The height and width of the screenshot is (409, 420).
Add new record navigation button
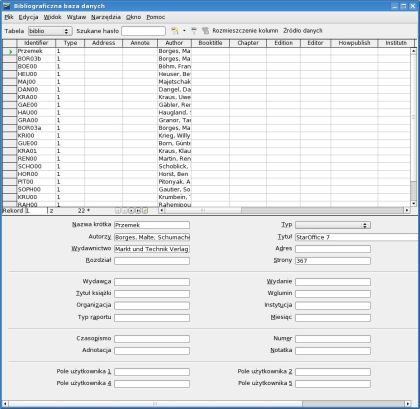[x=145, y=211]
